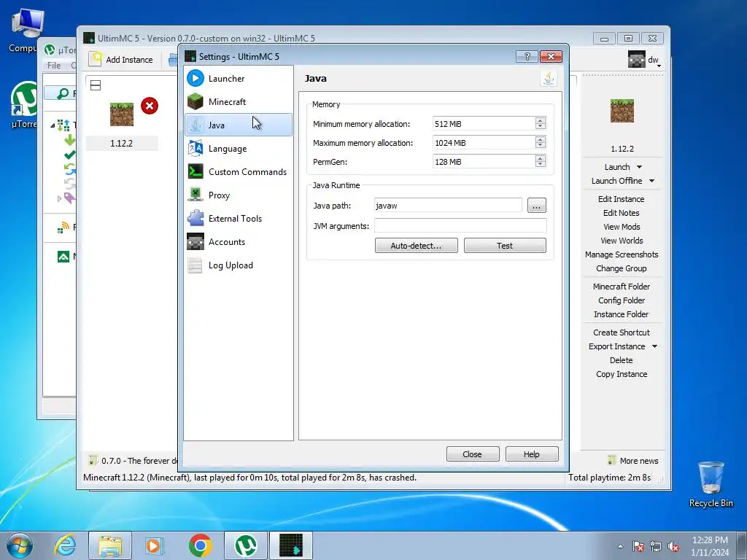Open the Windows Start menu
The height and width of the screenshot is (560, 747).
tap(20, 545)
